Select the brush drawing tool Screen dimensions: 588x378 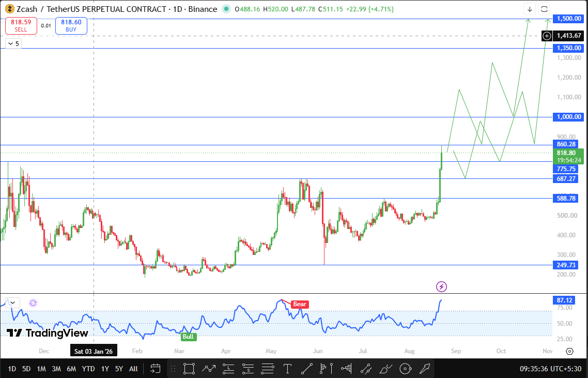click(386, 369)
